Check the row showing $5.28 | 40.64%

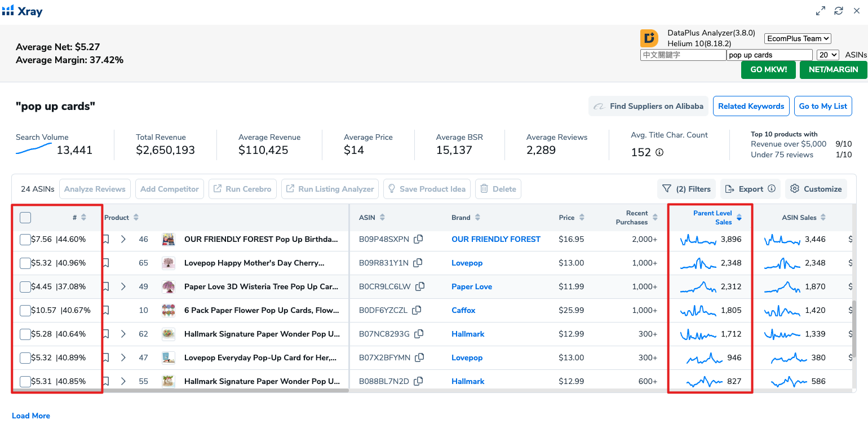coord(25,334)
